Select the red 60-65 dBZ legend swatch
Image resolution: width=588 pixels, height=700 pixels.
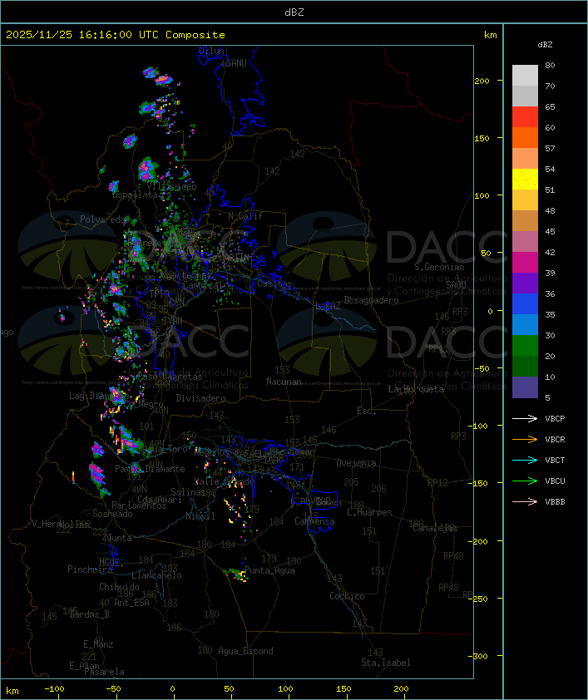pyautogui.click(x=525, y=117)
